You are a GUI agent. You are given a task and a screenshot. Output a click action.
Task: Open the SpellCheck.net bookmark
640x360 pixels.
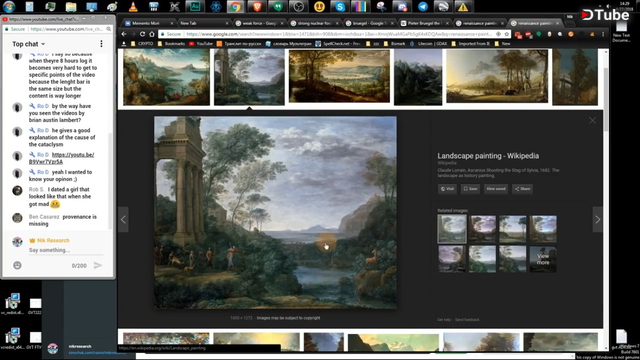tap(338, 43)
